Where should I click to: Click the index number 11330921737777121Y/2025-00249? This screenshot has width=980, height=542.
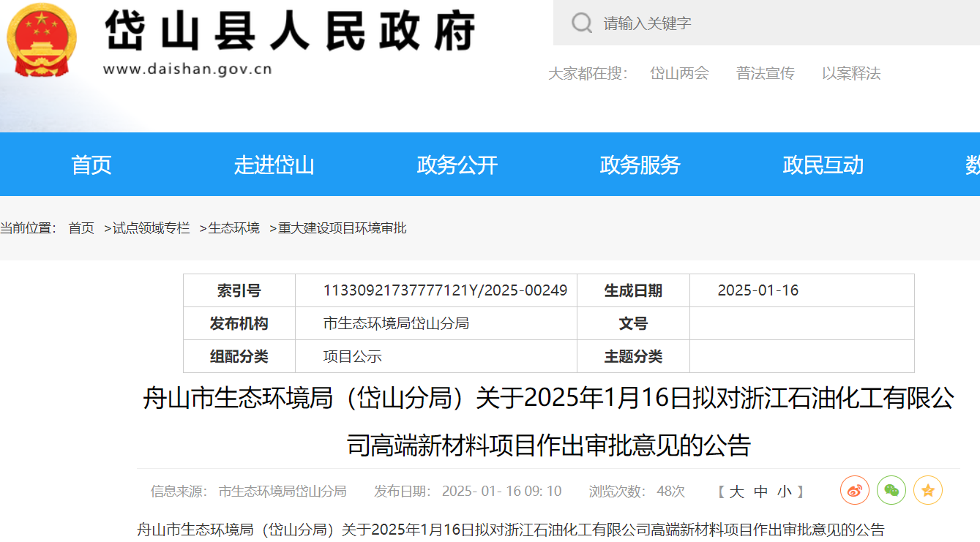[x=445, y=290]
